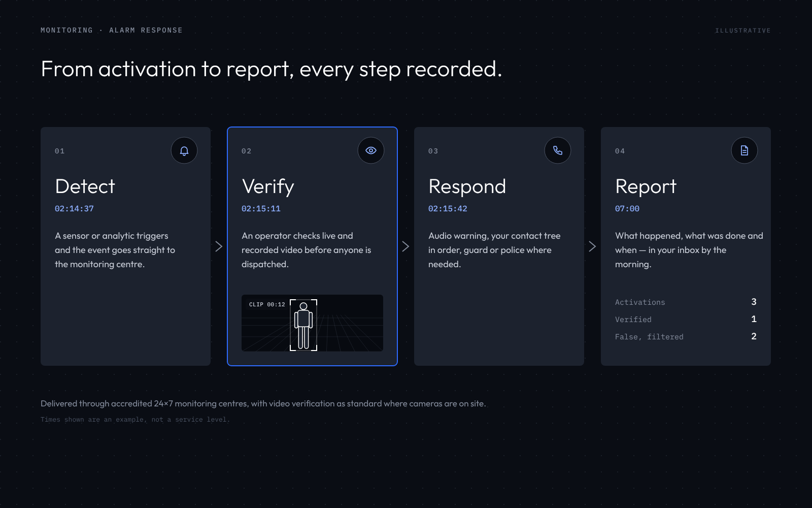Click the 02:15:42 timestamp
Screen dimensions: 812x508
coord(448,209)
